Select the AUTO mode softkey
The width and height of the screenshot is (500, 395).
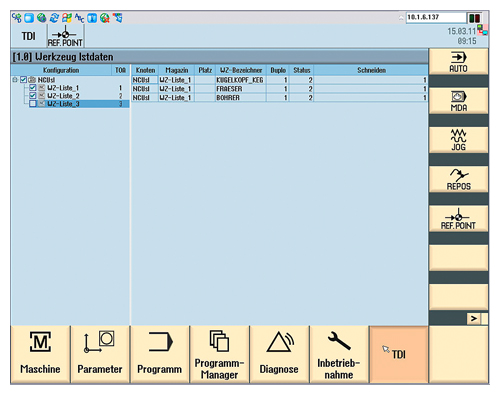click(458, 62)
